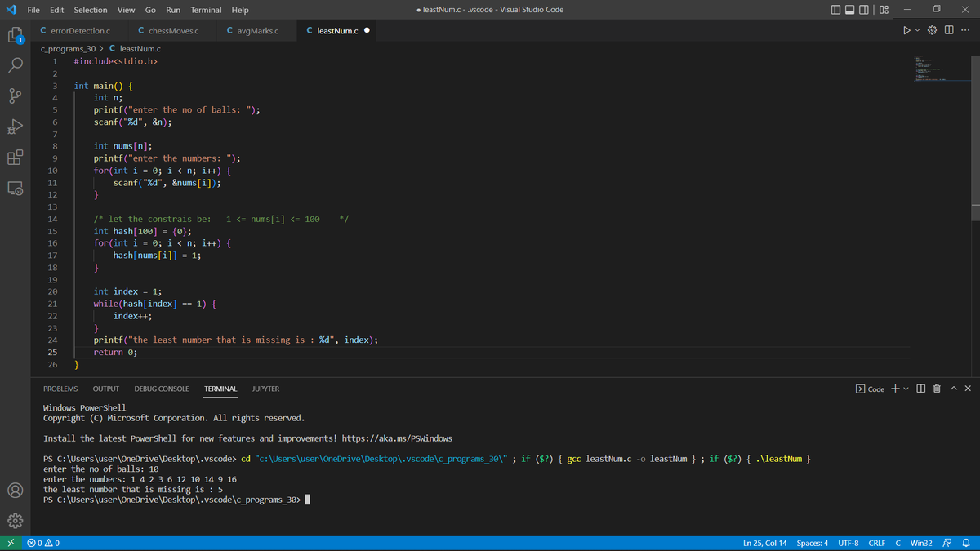Click the remote window status bar icon

pyautogui.click(x=9, y=543)
